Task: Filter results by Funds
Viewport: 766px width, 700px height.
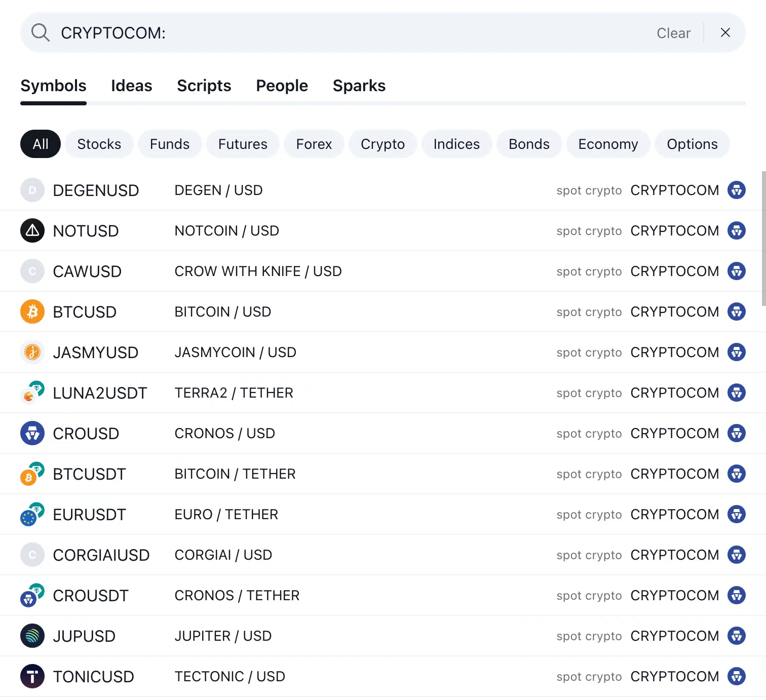Action: tap(170, 144)
